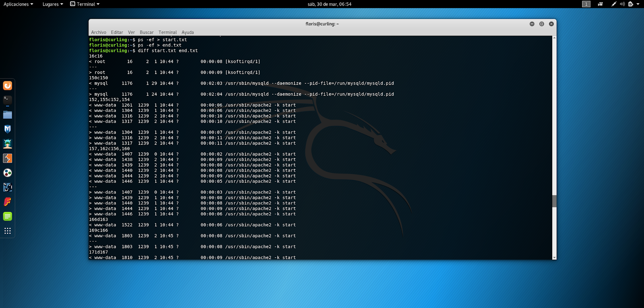
Task: Launch Faraday IDE from the dock
Action: pyautogui.click(x=8, y=202)
